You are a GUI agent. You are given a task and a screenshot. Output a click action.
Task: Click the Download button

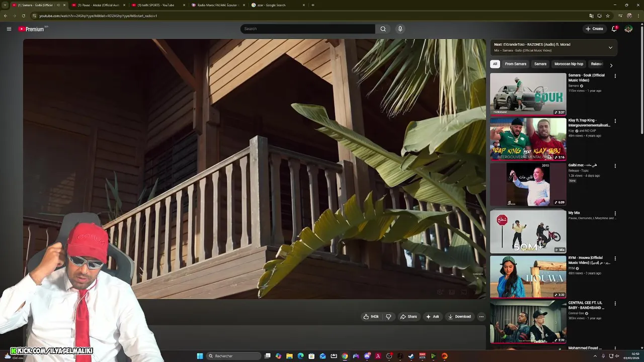coord(459,317)
